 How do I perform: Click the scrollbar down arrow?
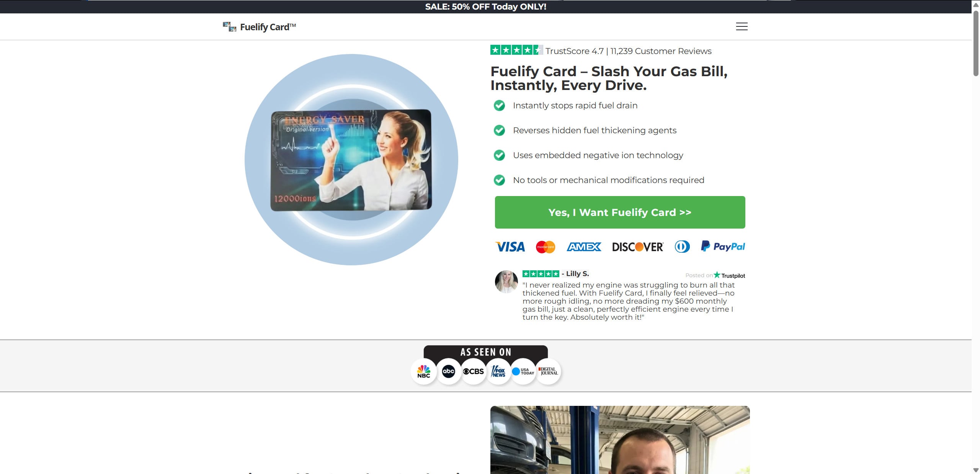(976, 470)
